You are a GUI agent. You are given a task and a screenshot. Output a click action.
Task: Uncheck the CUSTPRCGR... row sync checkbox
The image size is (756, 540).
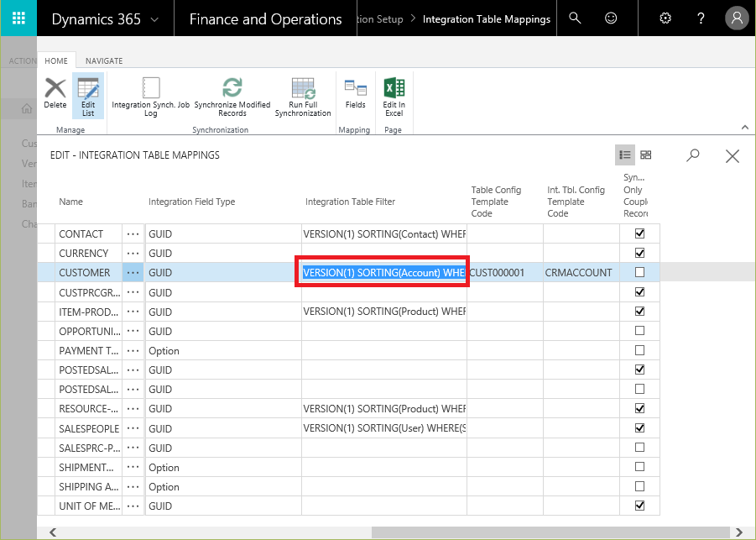(x=640, y=292)
